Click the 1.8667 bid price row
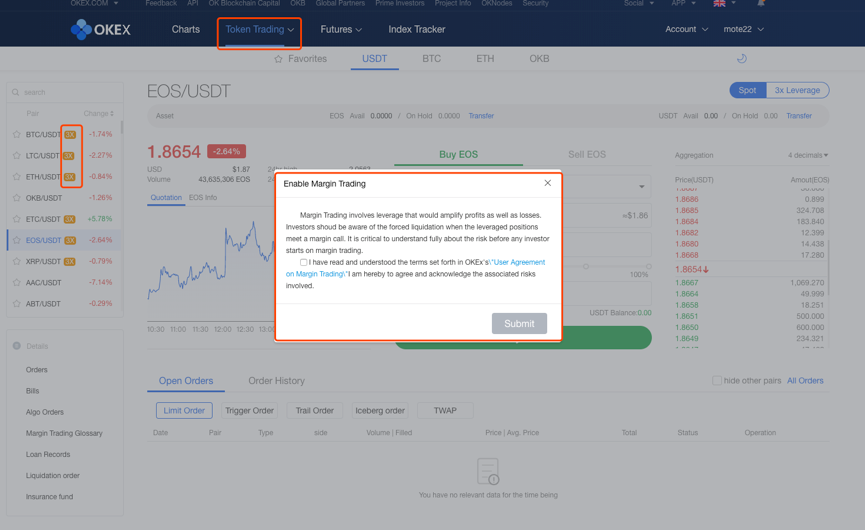This screenshot has width=865, height=530. (749, 282)
